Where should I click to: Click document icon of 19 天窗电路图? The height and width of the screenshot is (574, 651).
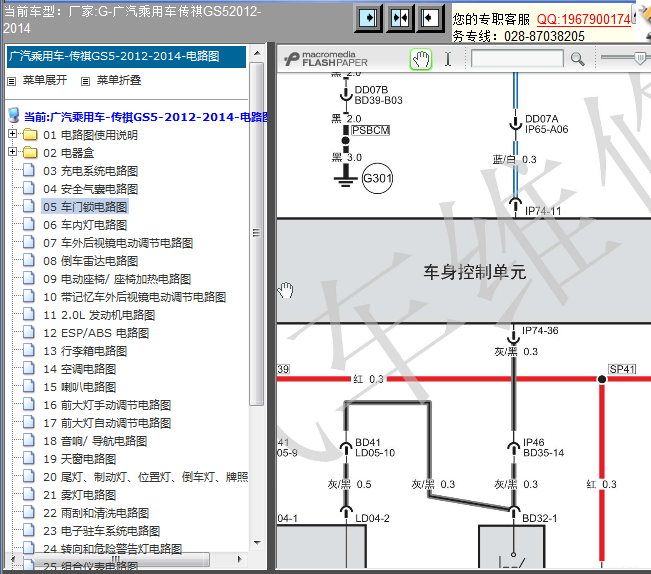(x=29, y=458)
